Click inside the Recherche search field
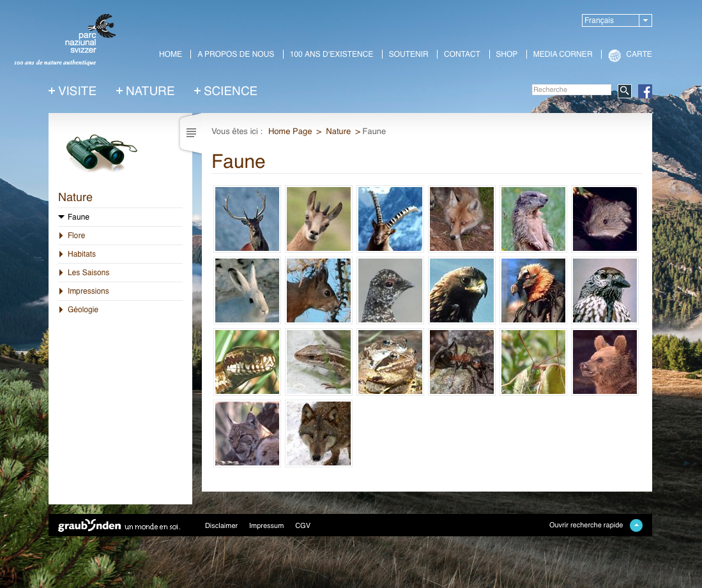This screenshot has height=588, width=702. pos(571,90)
